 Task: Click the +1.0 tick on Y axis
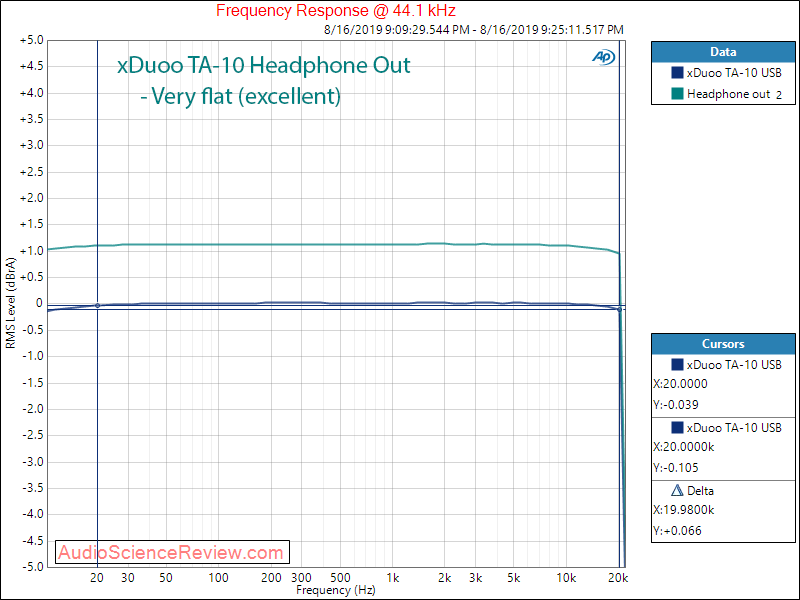(32, 251)
